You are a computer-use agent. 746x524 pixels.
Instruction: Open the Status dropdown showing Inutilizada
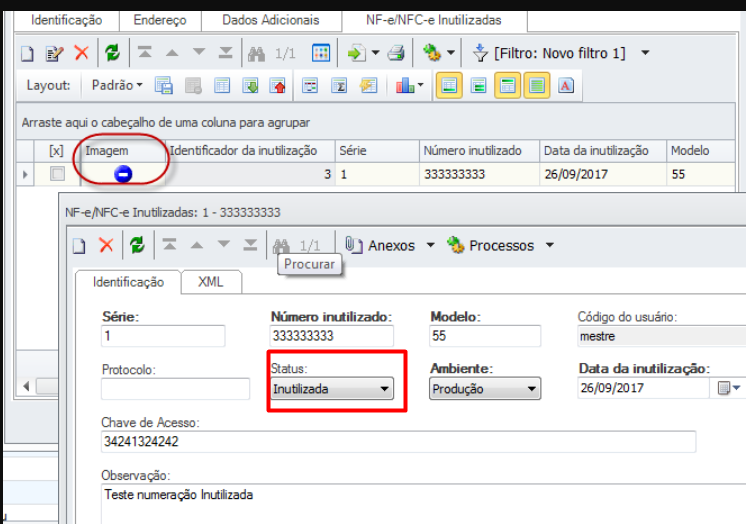332,389
